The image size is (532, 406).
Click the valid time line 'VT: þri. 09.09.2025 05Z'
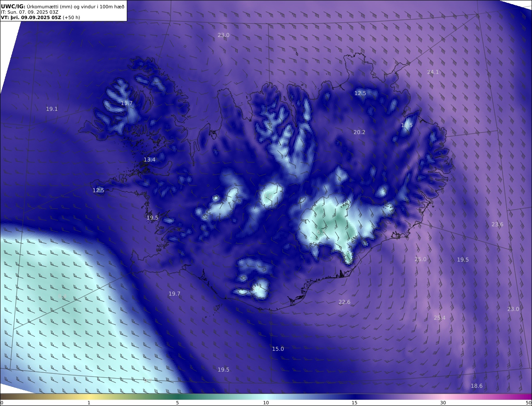[x=31, y=18]
